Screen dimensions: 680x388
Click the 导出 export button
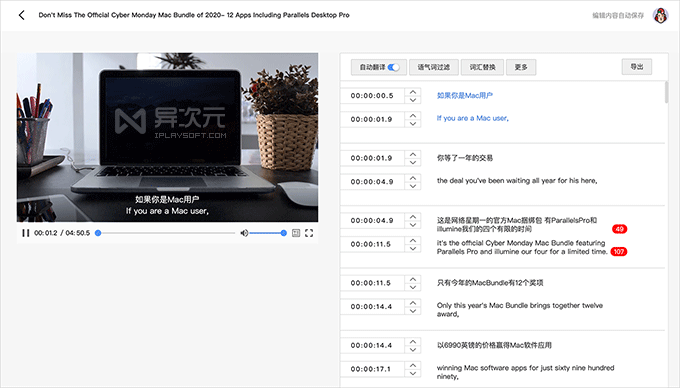637,67
